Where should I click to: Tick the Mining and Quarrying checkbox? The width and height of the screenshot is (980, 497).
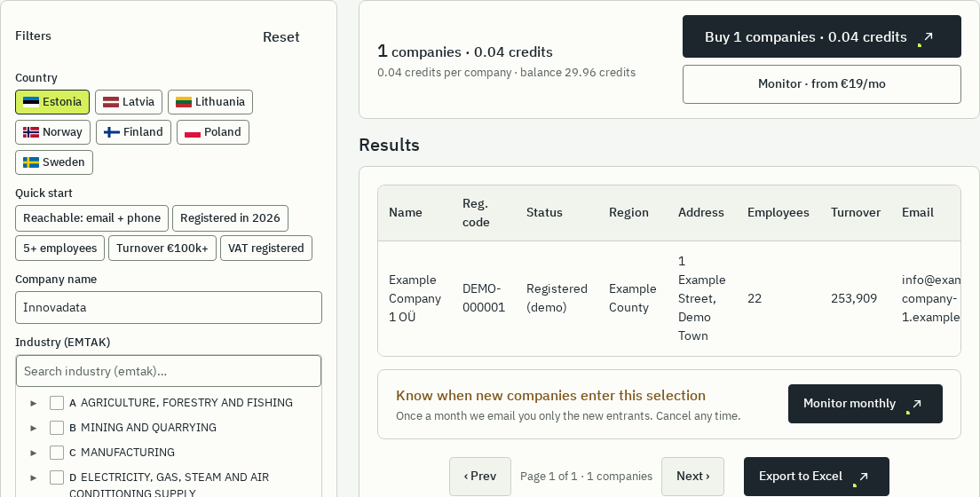pos(57,428)
